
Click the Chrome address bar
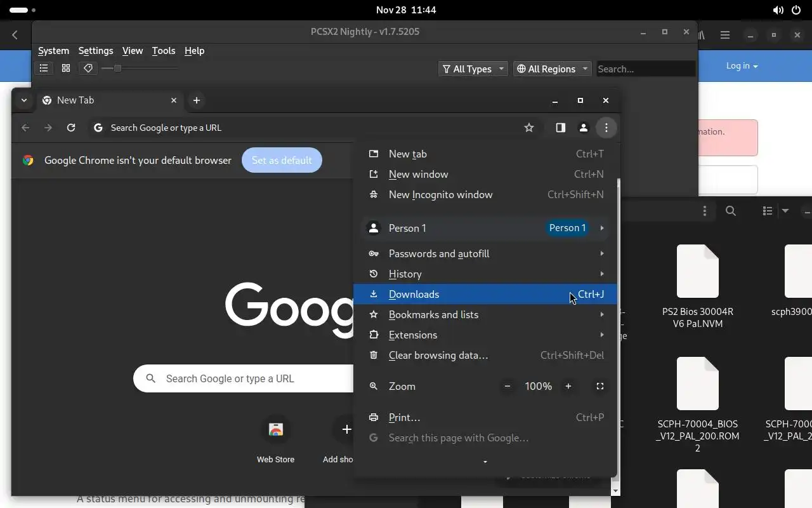point(314,128)
